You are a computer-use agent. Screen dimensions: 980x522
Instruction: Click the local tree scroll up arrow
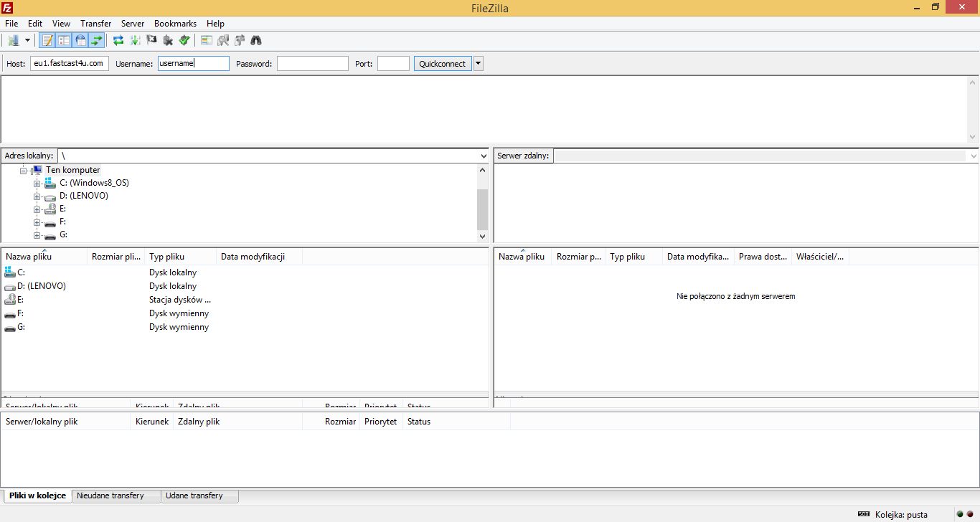click(482, 170)
